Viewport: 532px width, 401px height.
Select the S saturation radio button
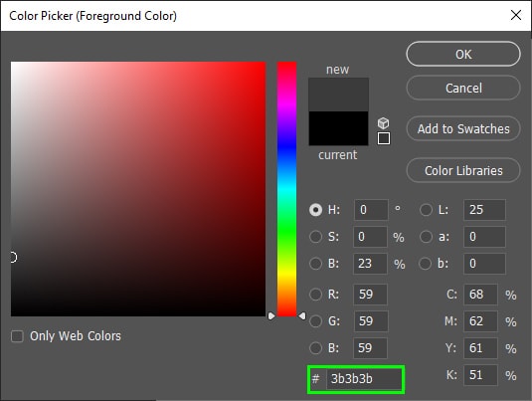(x=315, y=237)
